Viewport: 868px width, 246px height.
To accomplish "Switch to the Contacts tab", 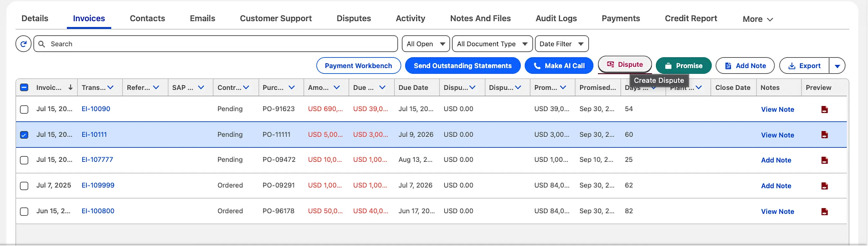I will 147,19.
